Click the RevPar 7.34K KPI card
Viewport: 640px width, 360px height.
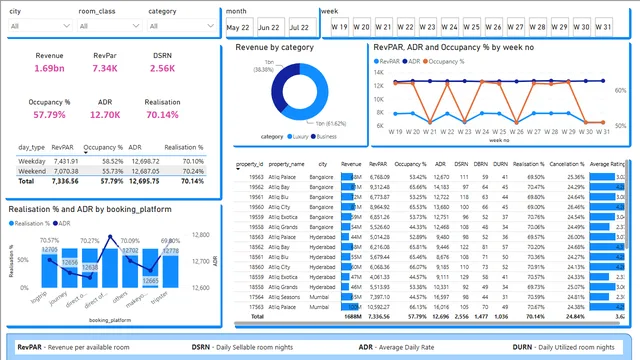coord(105,62)
